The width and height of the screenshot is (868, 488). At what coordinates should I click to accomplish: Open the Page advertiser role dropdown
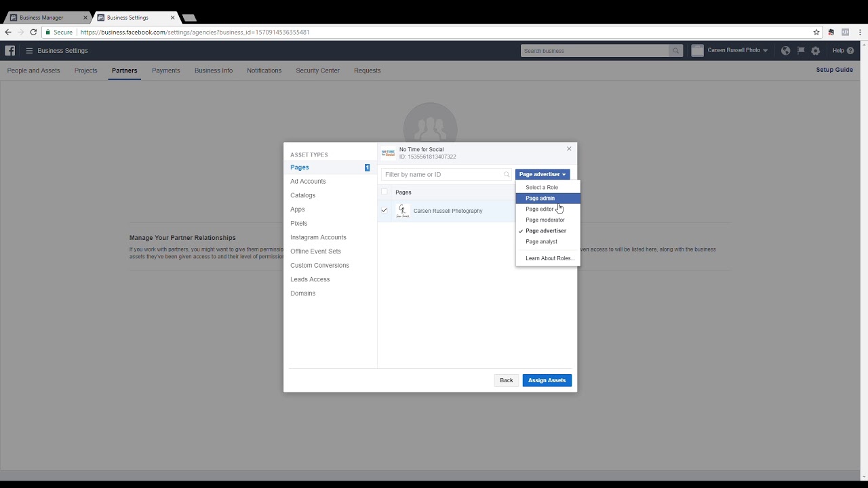click(542, 174)
